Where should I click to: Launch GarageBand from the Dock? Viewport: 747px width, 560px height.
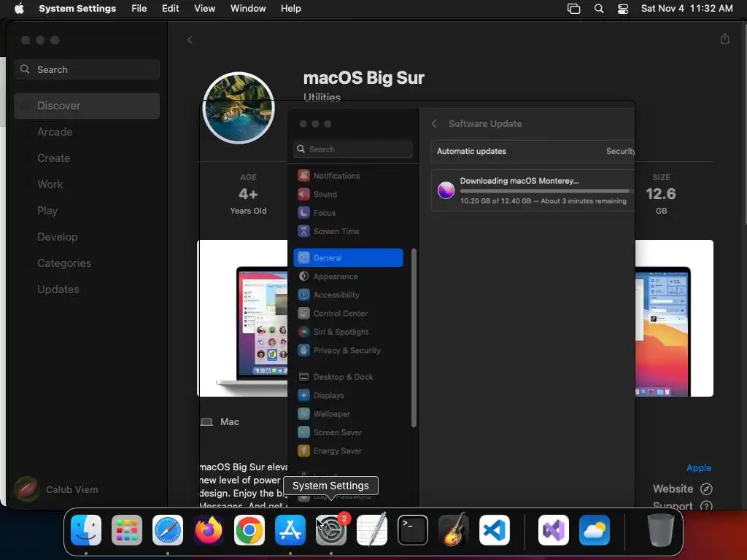454,530
